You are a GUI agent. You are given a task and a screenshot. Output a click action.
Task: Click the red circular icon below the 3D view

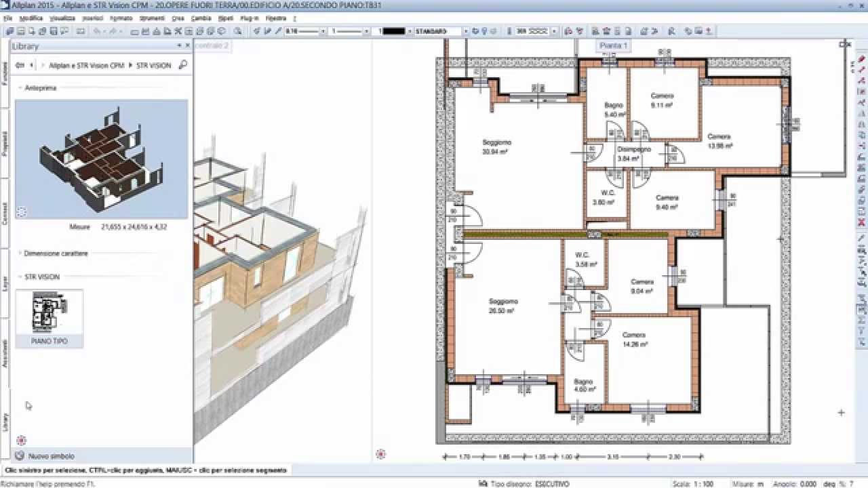pyautogui.click(x=380, y=453)
